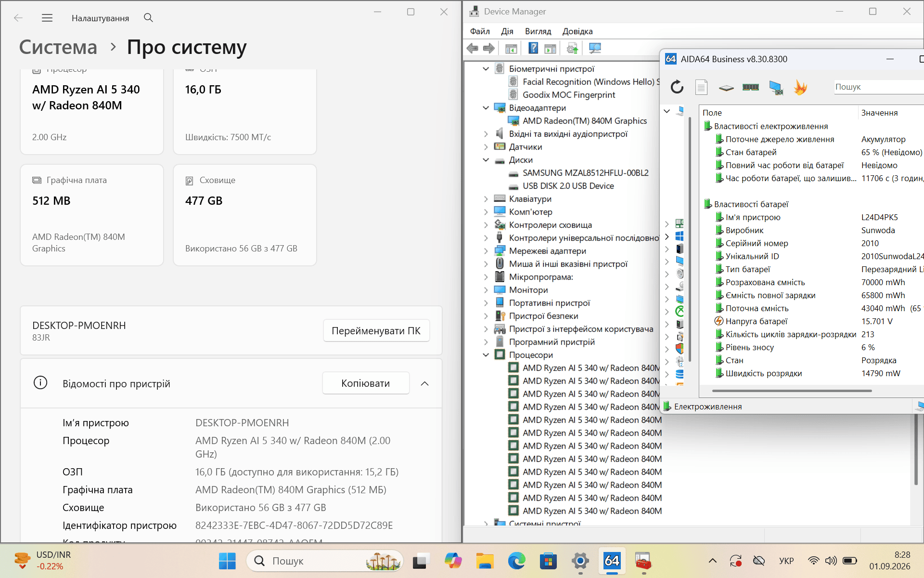Image resolution: width=924 pixels, height=578 pixels.
Task: Click the AIDA64 horizontal scrollbar
Action: tap(792, 391)
